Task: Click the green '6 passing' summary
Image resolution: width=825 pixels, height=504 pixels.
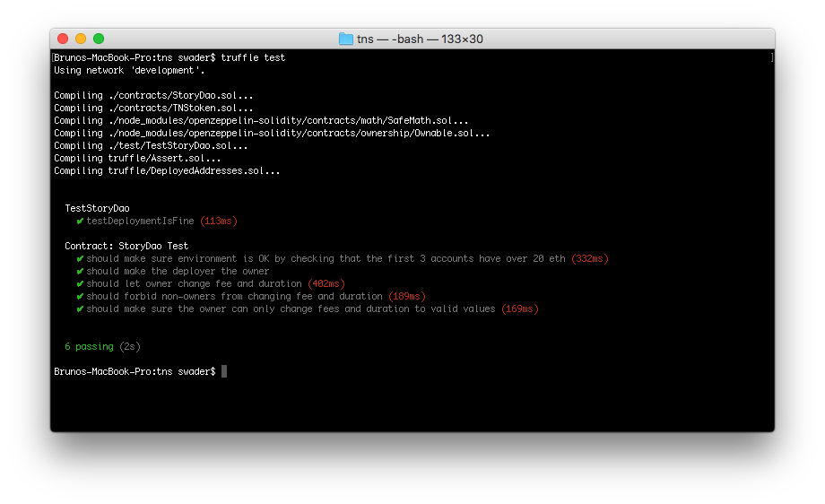Action: (x=89, y=346)
